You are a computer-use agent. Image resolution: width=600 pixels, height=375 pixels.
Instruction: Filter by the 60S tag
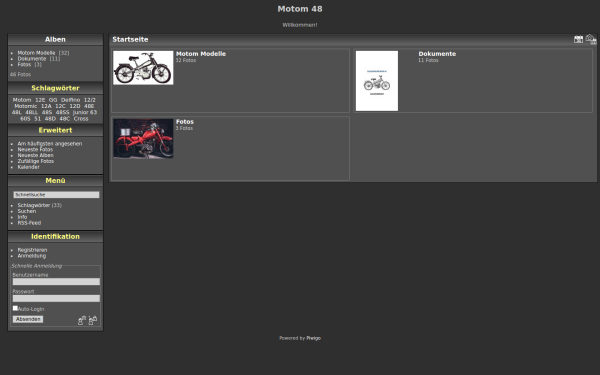[x=25, y=119]
